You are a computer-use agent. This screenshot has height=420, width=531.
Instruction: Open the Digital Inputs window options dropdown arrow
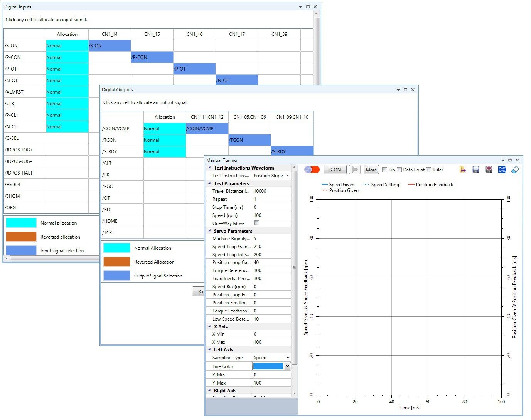tap(300, 7)
